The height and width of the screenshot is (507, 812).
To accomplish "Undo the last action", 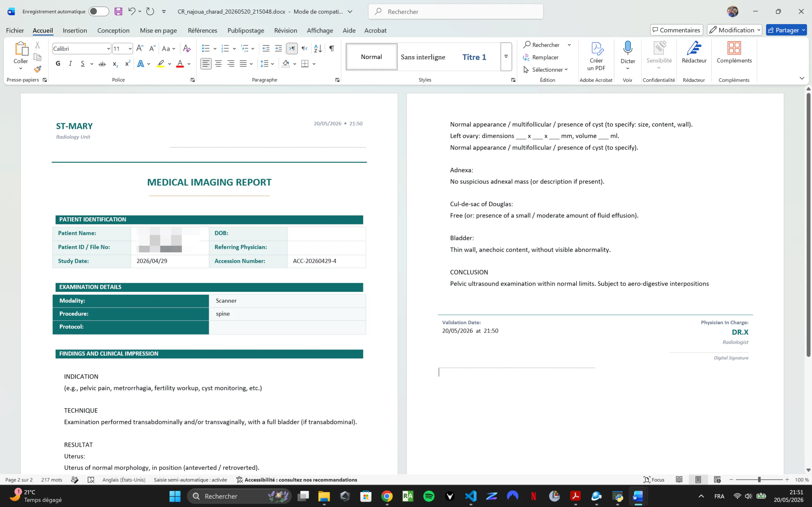I will (132, 11).
